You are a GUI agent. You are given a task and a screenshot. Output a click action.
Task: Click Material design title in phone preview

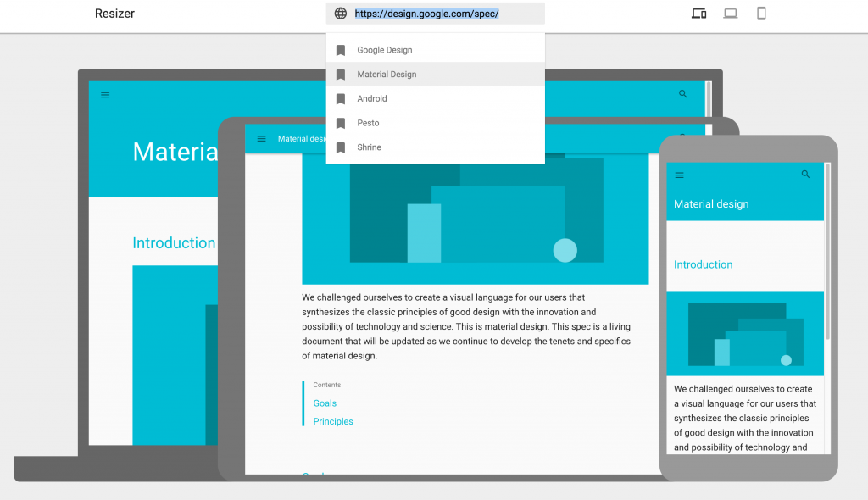coord(711,204)
